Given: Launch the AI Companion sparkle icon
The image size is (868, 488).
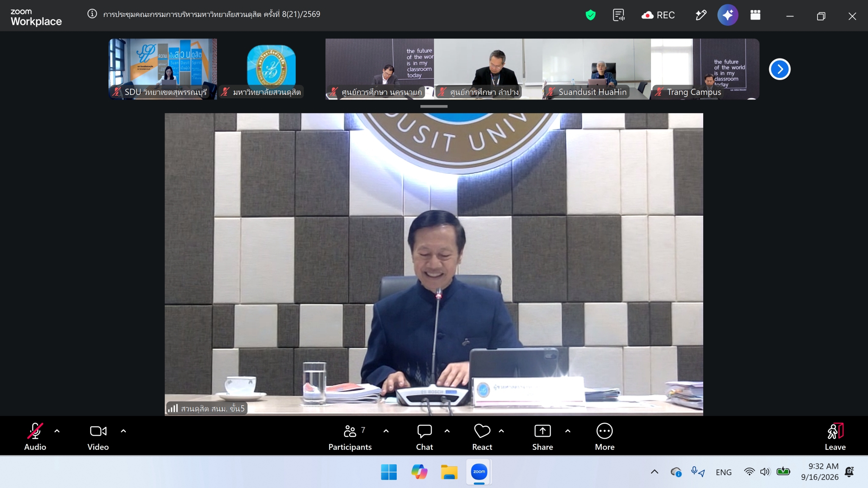Looking at the screenshot, I should point(728,15).
